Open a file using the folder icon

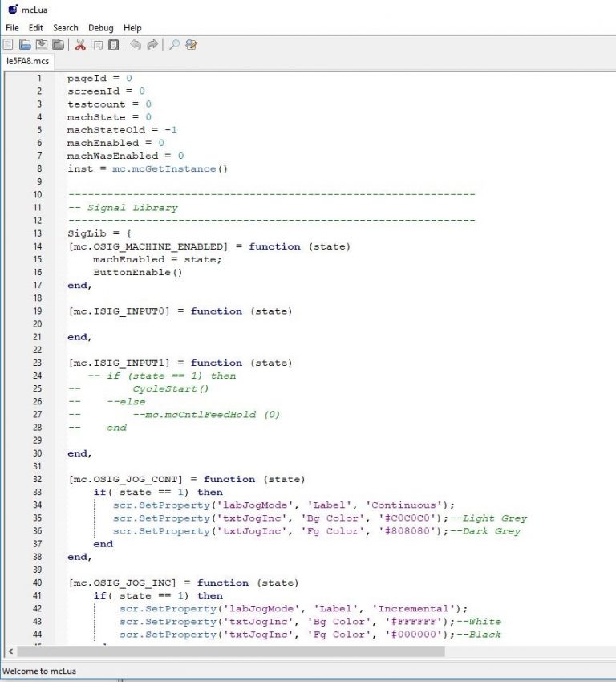[25, 45]
